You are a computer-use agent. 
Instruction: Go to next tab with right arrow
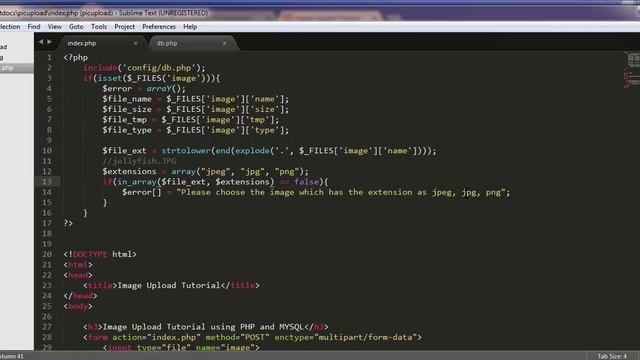pos(49,42)
